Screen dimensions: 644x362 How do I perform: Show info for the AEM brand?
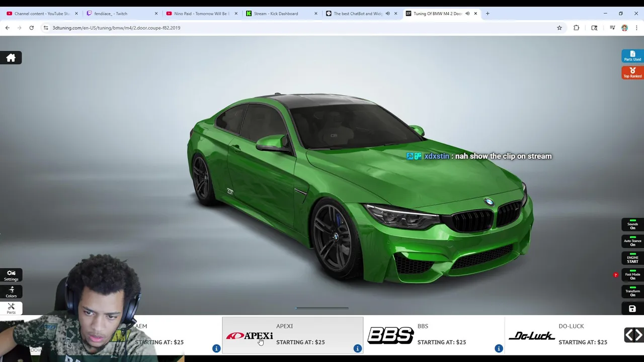click(216, 348)
